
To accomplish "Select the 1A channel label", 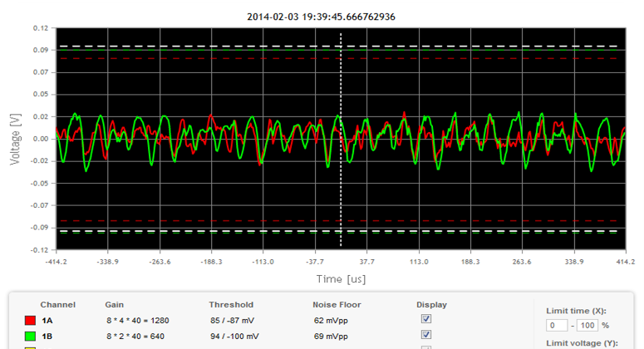I will [x=47, y=319].
